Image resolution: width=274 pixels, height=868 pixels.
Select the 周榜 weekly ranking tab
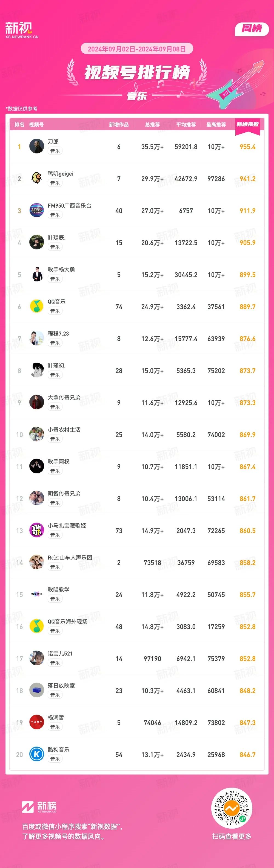click(252, 29)
